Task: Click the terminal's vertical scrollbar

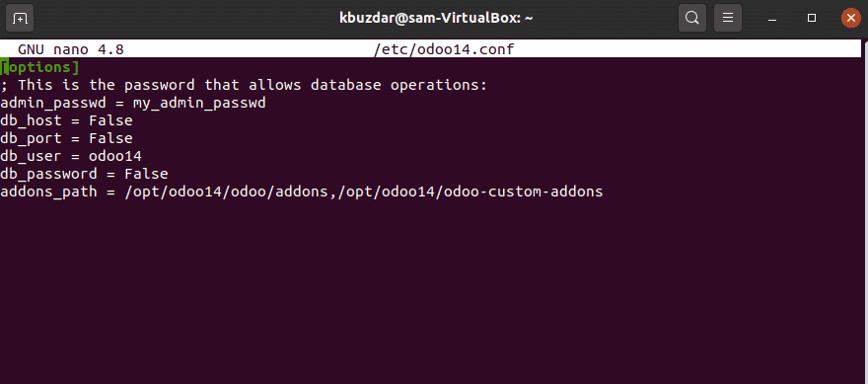Action: [865, 210]
